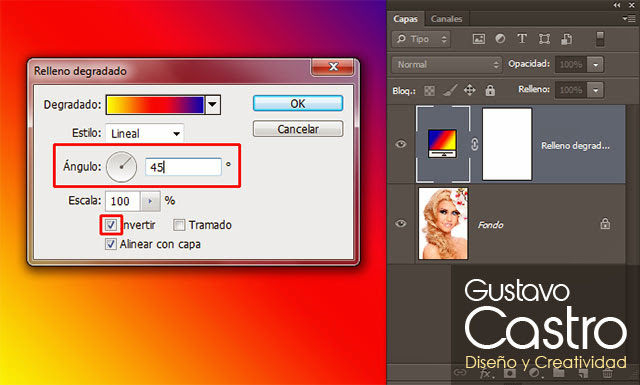Lock image pixels brush icon

[x=450, y=90]
